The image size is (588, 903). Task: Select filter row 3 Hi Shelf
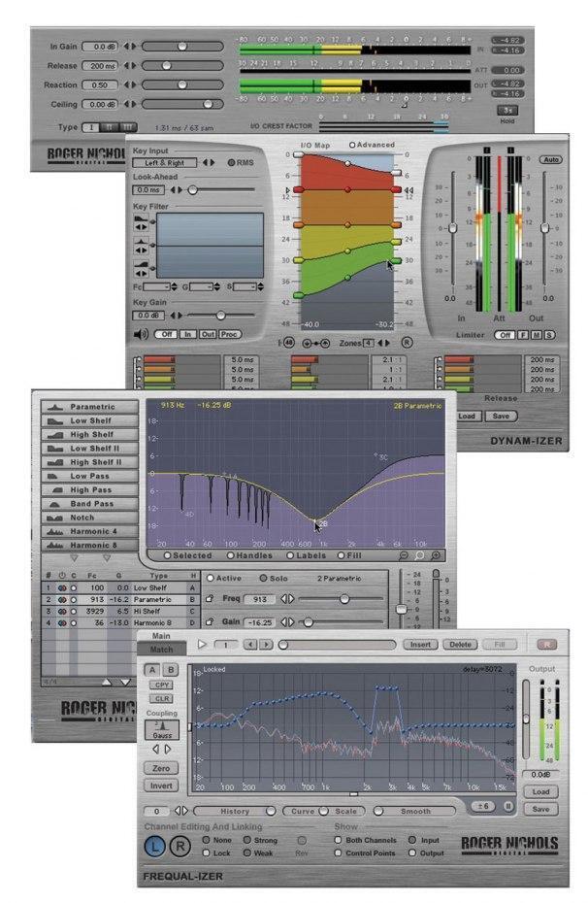coord(121,611)
